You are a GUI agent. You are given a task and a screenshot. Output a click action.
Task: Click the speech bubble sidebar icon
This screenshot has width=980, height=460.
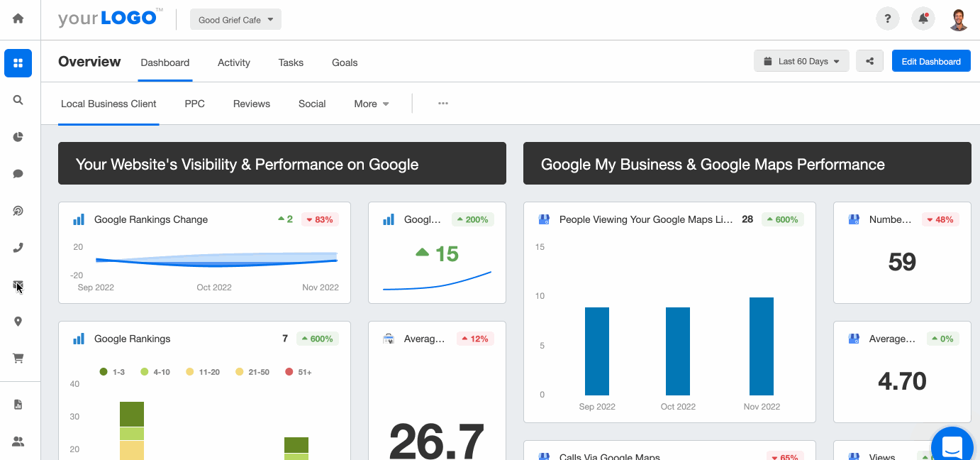pyautogui.click(x=18, y=174)
